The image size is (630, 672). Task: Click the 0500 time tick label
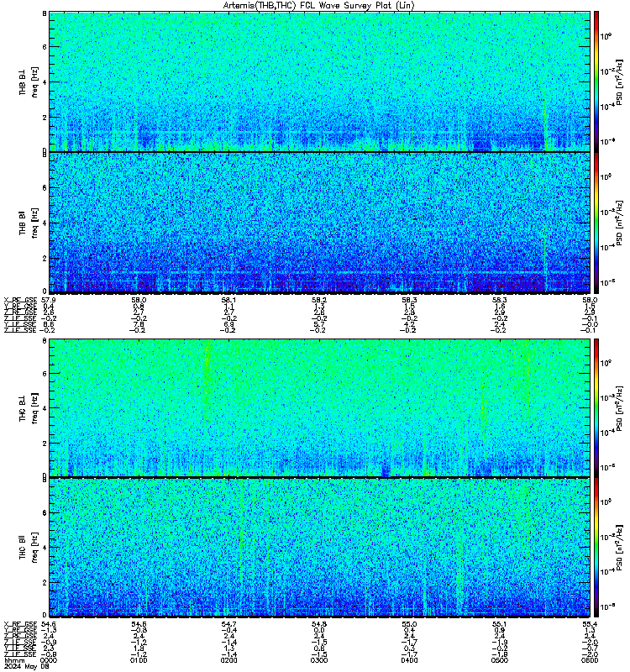pyautogui.click(x=500, y=660)
